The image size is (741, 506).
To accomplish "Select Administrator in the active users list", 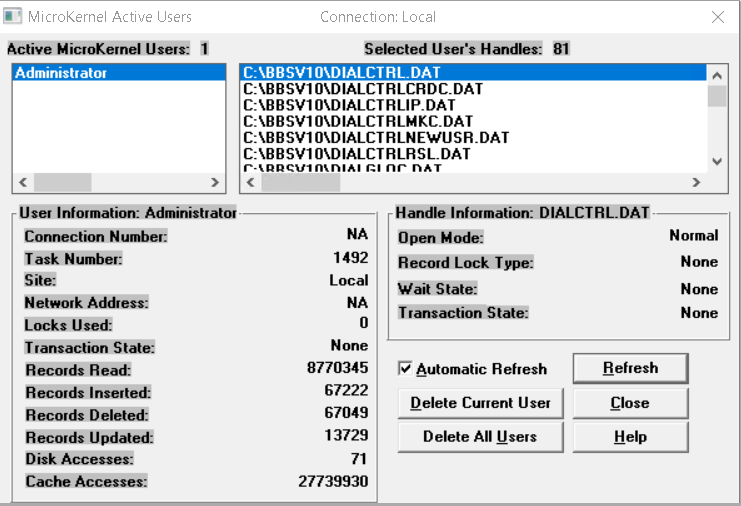I will tap(62, 73).
